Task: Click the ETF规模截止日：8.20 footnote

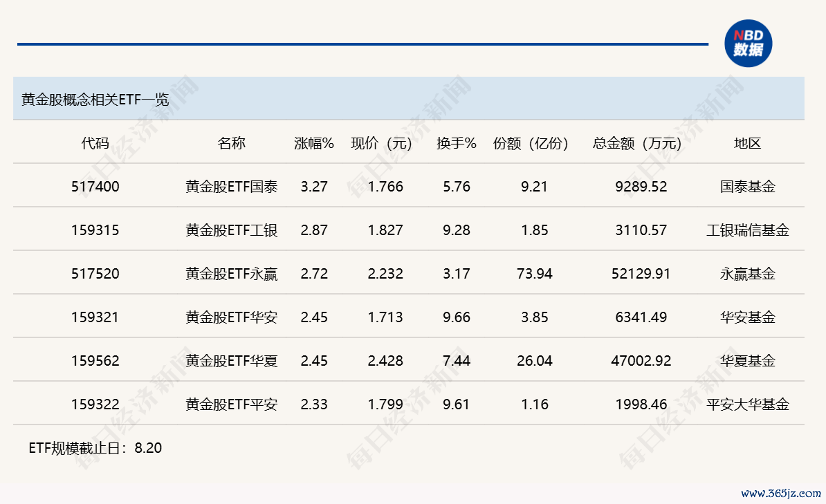Action: [x=95, y=448]
